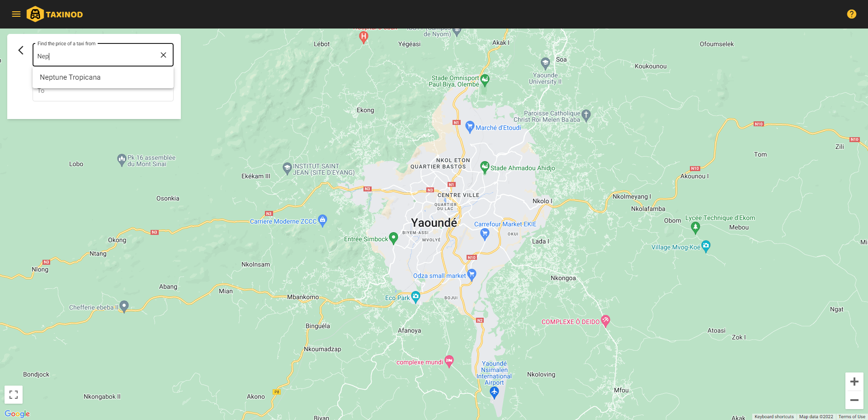Viewport: 868px width, 420px height.
Task: Toggle fullscreen map view
Action: pos(14,395)
